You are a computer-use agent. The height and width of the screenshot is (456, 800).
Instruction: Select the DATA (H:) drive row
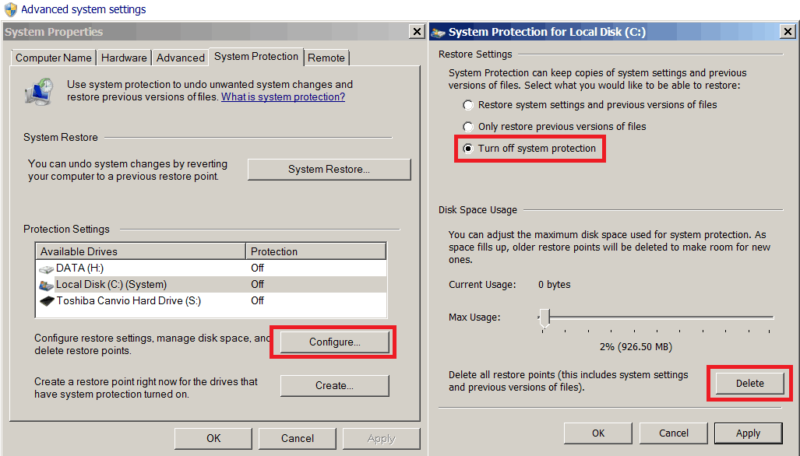coord(211,268)
